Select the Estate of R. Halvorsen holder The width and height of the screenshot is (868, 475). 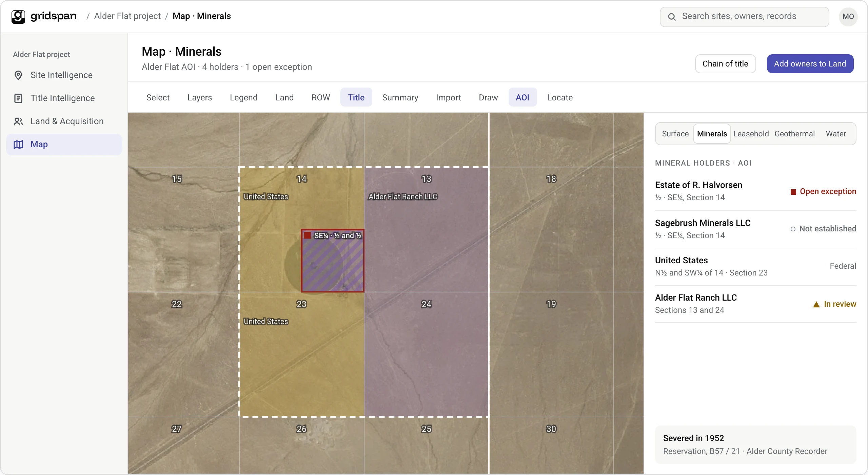tap(755, 191)
